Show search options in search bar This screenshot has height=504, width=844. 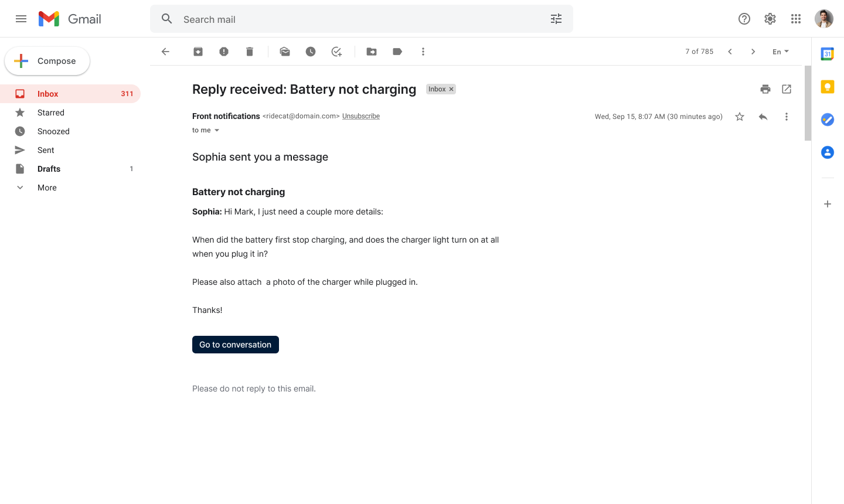click(556, 19)
